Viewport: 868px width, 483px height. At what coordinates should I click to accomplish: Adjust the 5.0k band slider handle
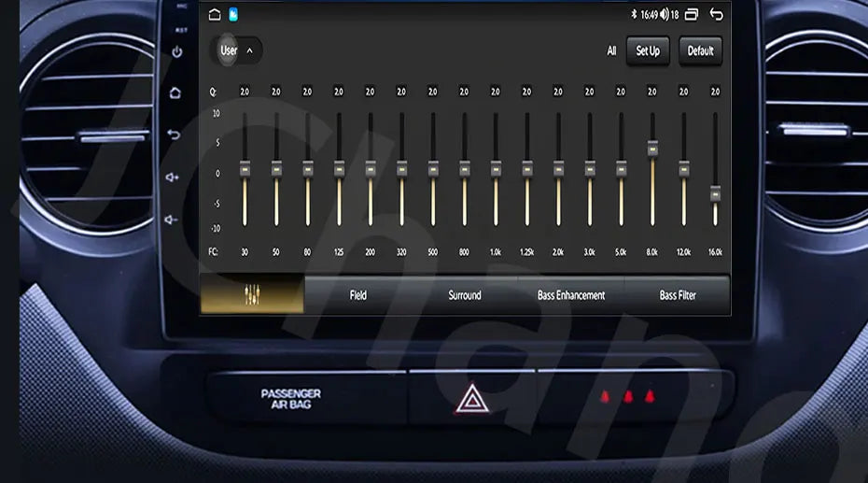621,169
